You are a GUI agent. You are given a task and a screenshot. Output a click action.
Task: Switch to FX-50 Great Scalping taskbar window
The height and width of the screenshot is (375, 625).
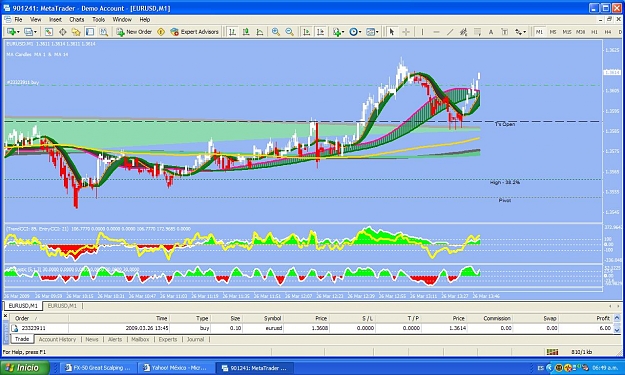[x=98, y=368]
